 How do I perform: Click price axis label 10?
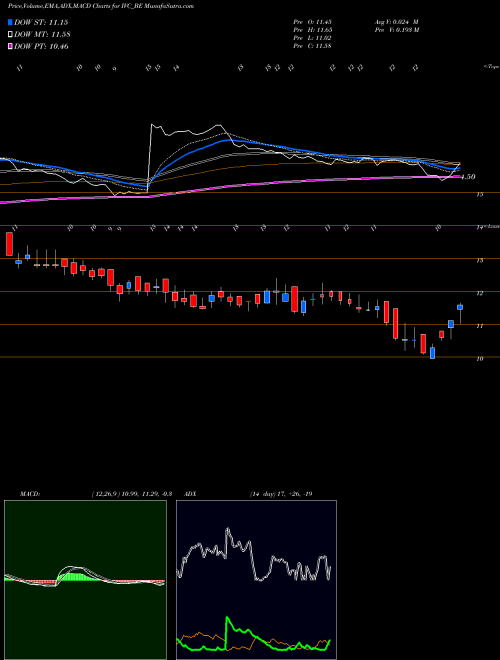coord(479,359)
